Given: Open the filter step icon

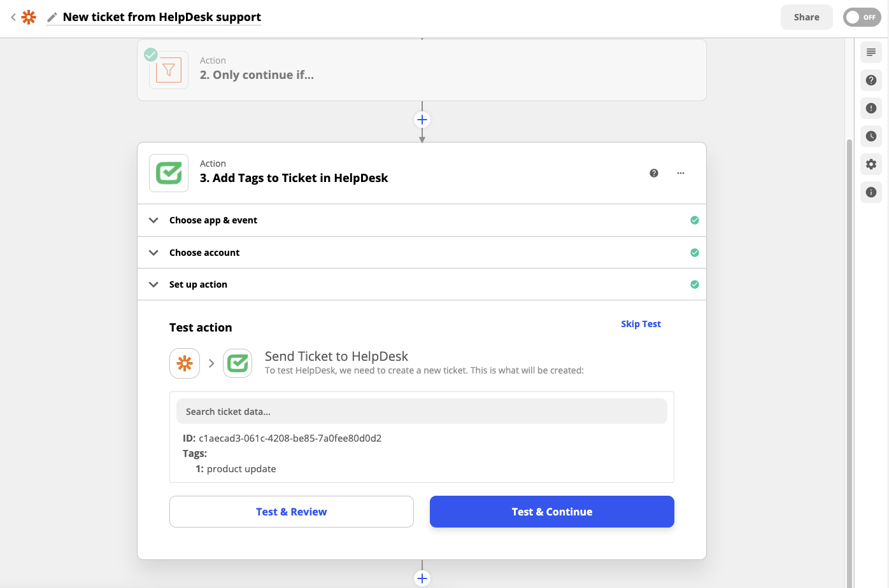Looking at the screenshot, I should [169, 70].
